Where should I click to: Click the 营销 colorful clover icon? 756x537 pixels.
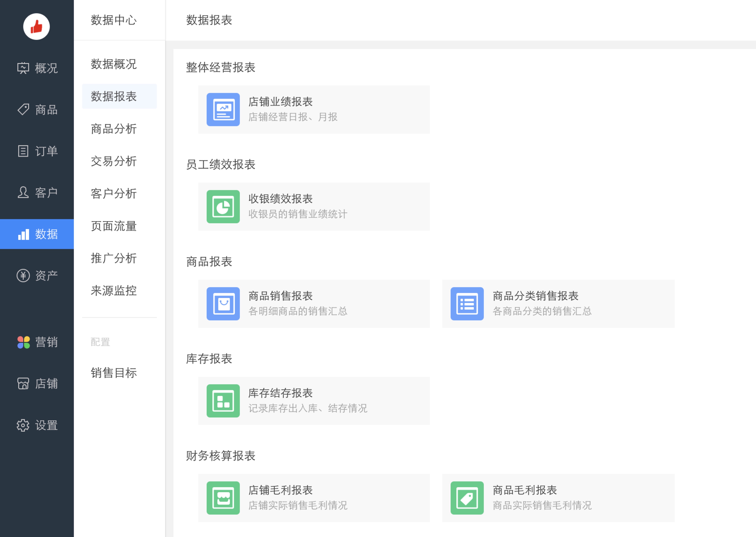[23, 342]
